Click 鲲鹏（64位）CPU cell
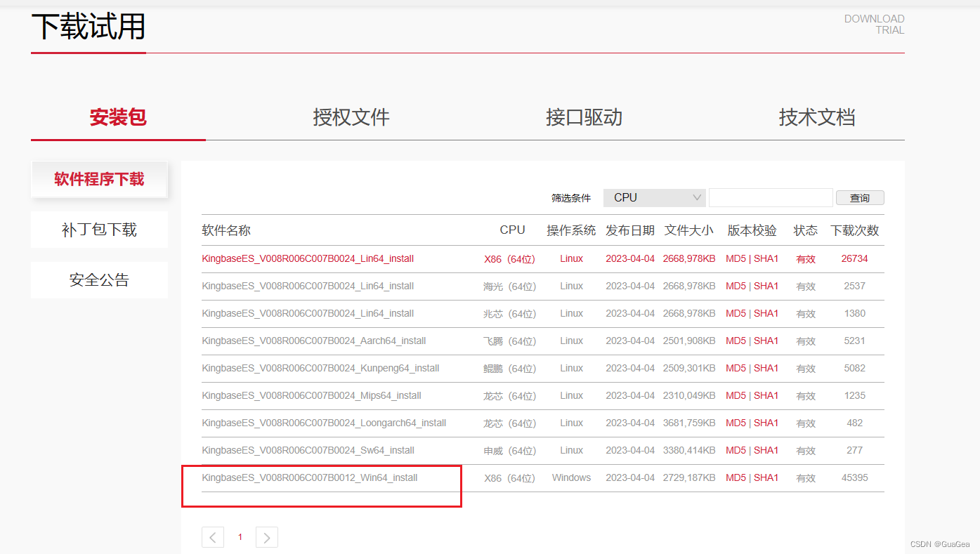The width and height of the screenshot is (980, 554). [509, 368]
